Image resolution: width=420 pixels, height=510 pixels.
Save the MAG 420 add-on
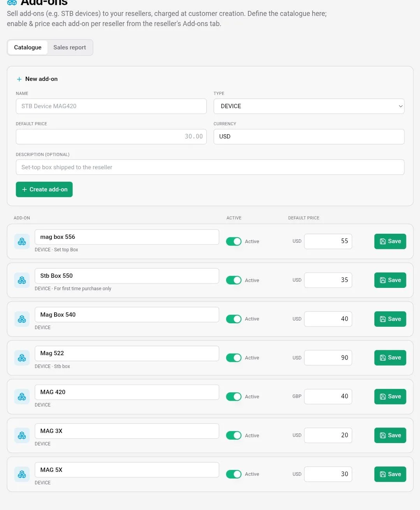click(x=390, y=396)
